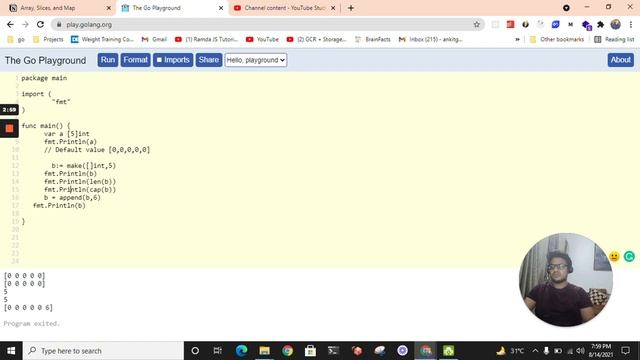Switch to Channel content YouTube Studio tab
This screenshot has height=360, width=640.
coord(284,8)
